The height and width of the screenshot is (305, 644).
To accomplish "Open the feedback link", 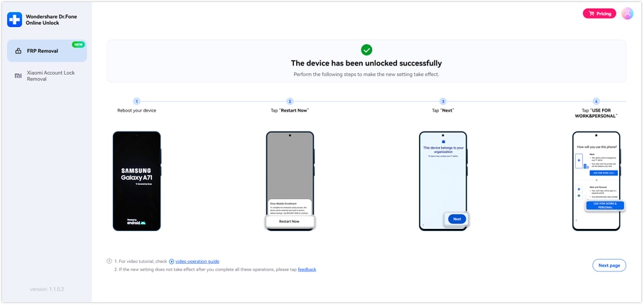I will [307, 269].
